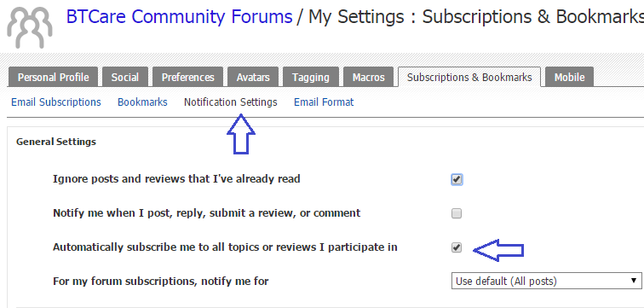The height and width of the screenshot is (308, 644).
Task: Uncheck Automatically subscribe me to topics checkbox
Action: tap(457, 247)
